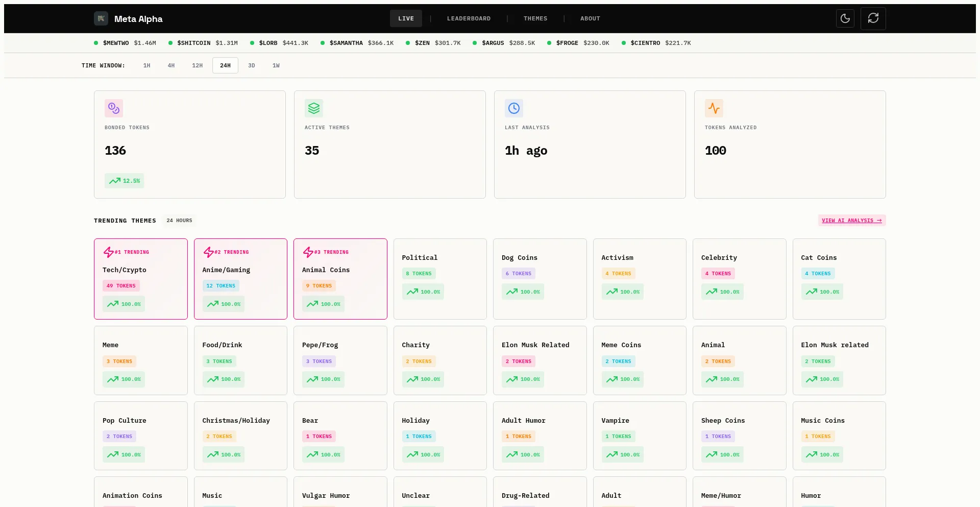Click the 12.5% trend arrow under Bonded Tokens
Screen dimensions: 980x507
[115, 181]
